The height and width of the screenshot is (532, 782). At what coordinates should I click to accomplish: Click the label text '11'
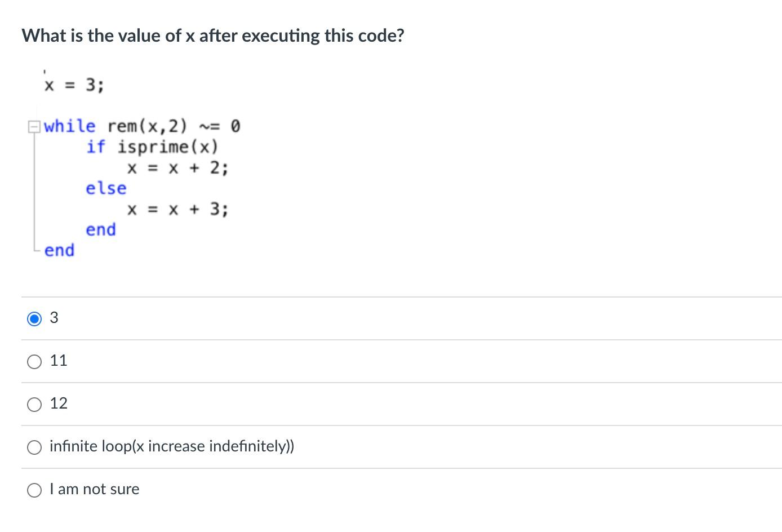(59, 360)
